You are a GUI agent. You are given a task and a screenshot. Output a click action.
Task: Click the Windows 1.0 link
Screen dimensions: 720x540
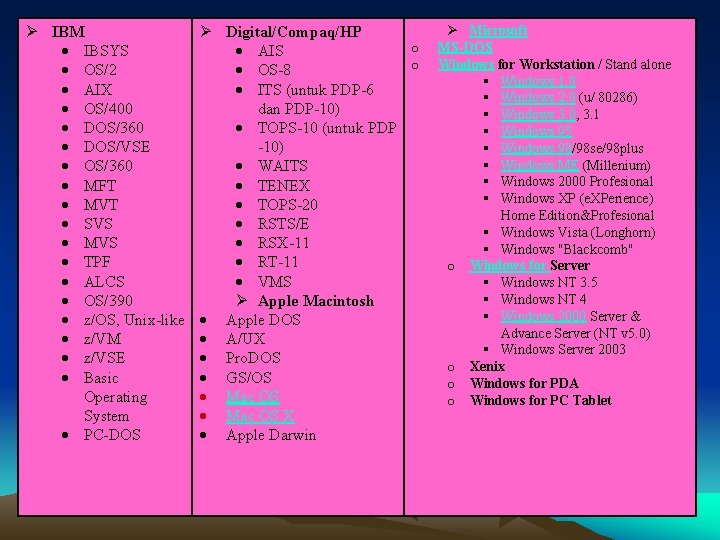click(538, 81)
